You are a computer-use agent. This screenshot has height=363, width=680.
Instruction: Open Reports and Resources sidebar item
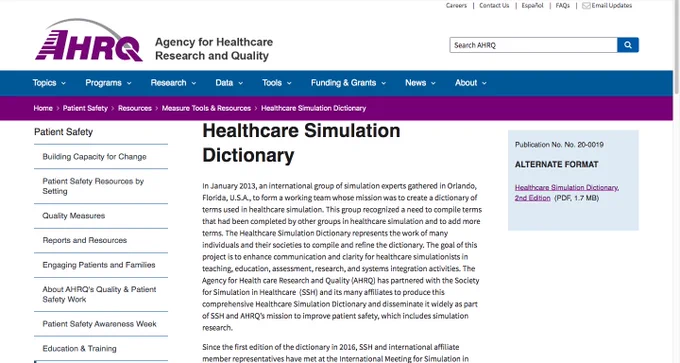[85, 240]
